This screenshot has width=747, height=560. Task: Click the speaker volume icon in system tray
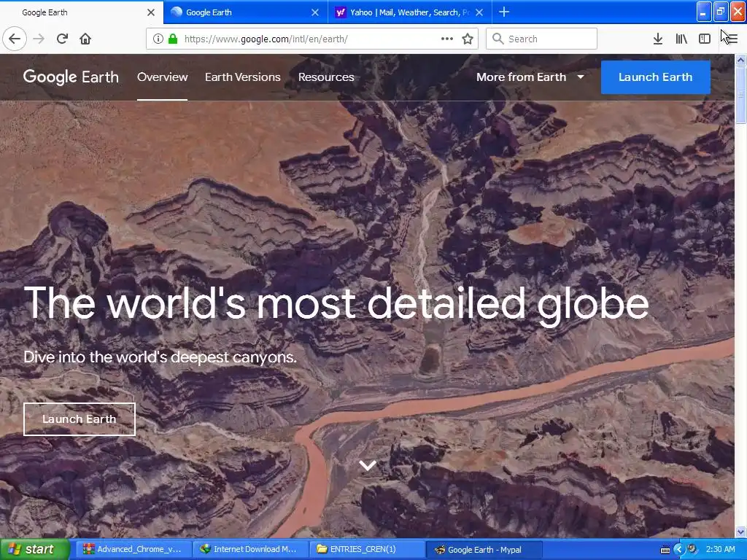point(692,550)
